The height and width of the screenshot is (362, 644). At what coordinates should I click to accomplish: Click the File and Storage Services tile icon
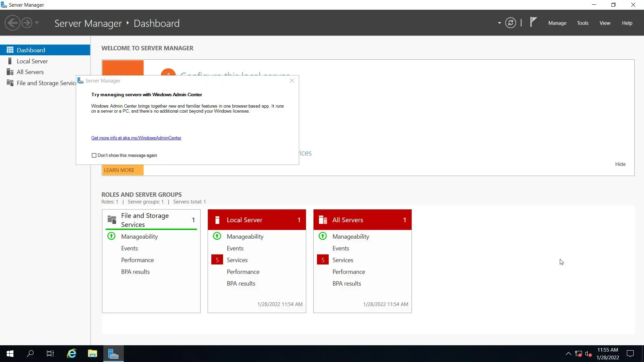coord(112,220)
